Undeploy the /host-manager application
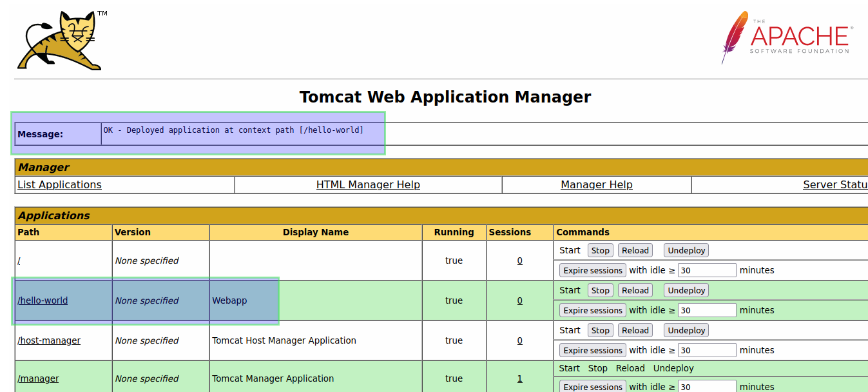The image size is (868, 392). click(686, 330)
